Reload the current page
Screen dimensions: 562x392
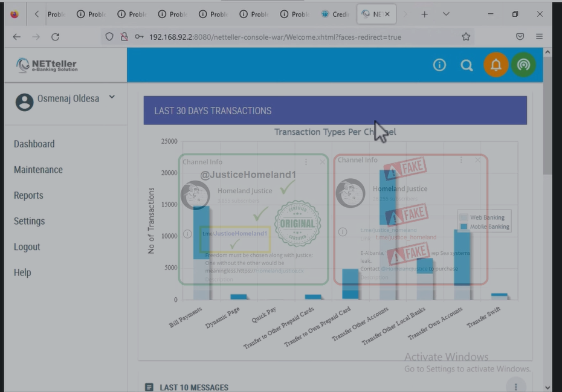[x=55, y=37]
